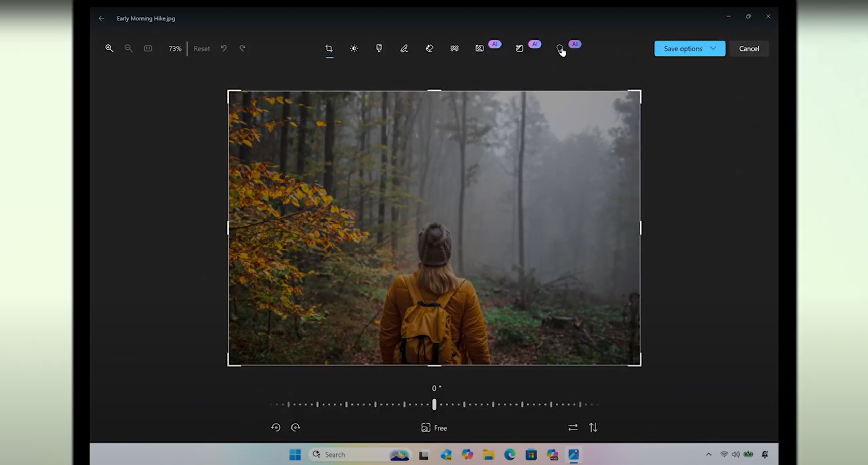Open the AI Background editing tool
This screenshot has height=465, width=868.
[479, 49]
